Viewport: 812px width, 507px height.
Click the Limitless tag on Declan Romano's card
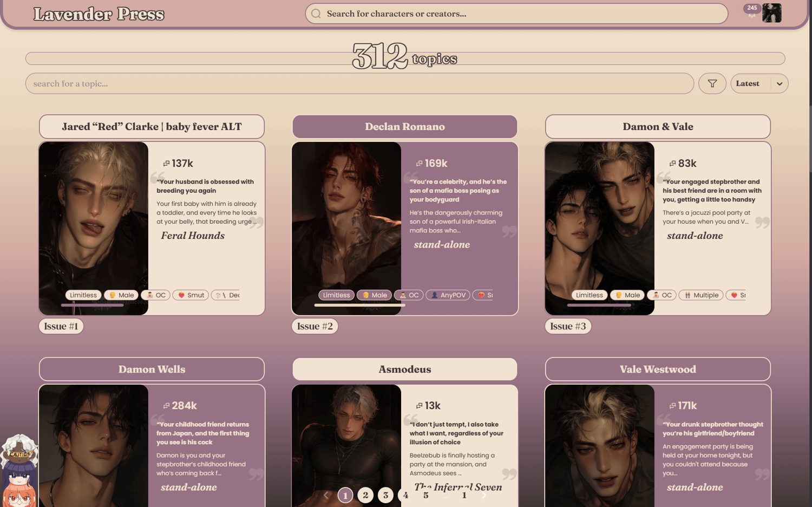[336, 295]
